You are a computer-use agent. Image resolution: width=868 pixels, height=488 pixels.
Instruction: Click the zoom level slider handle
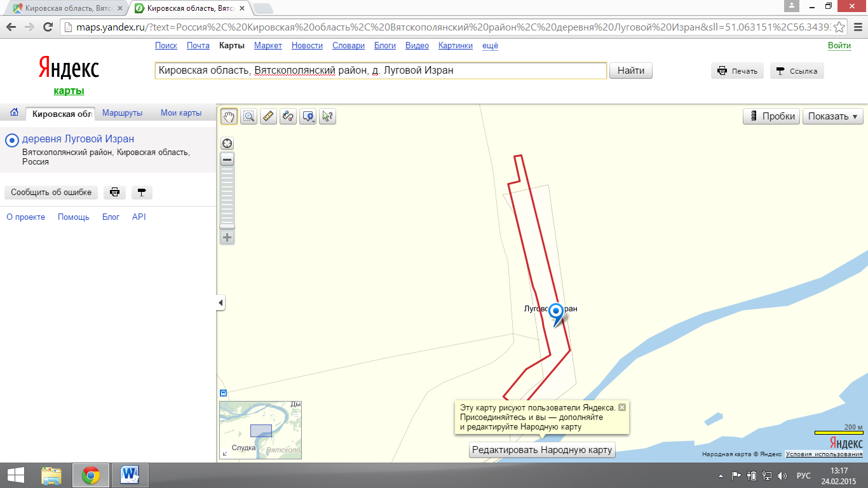click(227, 226)
